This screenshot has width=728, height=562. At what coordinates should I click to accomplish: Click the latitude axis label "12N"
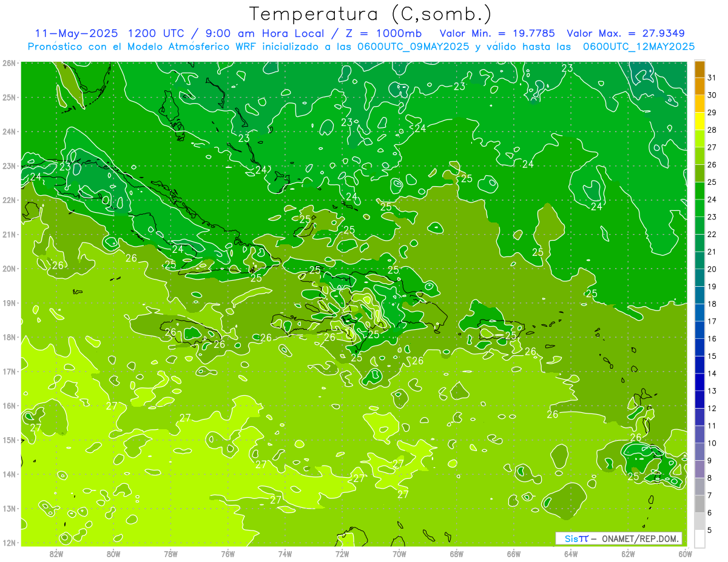(x=9, y=543)
